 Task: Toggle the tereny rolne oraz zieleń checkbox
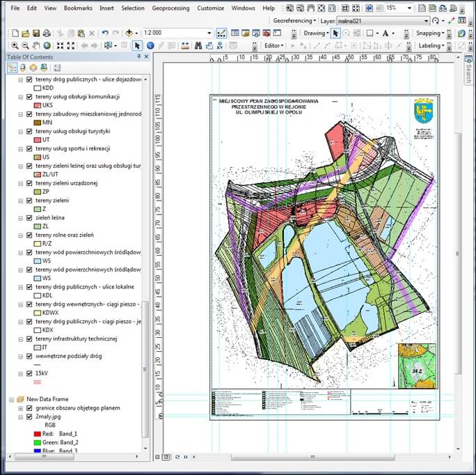point(29,235)
